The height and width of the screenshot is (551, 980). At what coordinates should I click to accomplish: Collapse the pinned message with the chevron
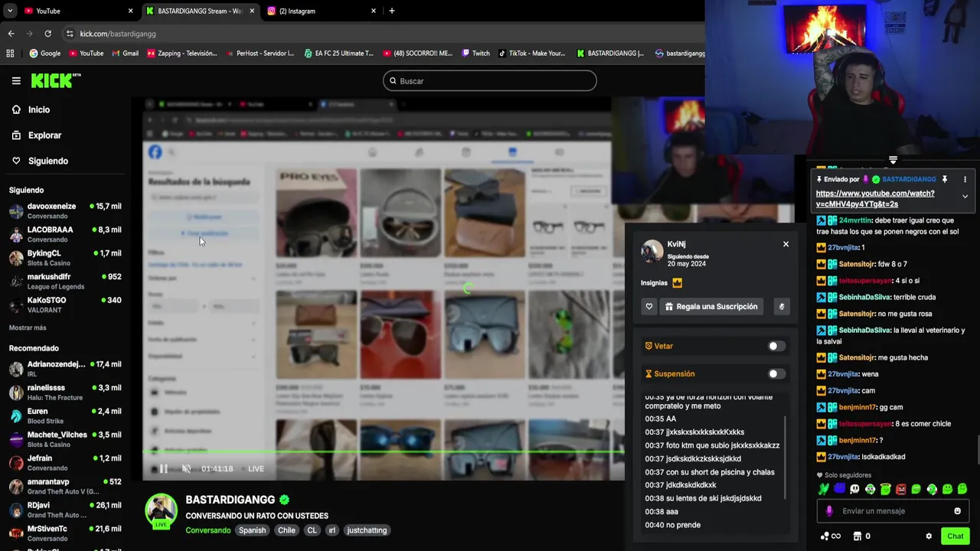(965, 197)
